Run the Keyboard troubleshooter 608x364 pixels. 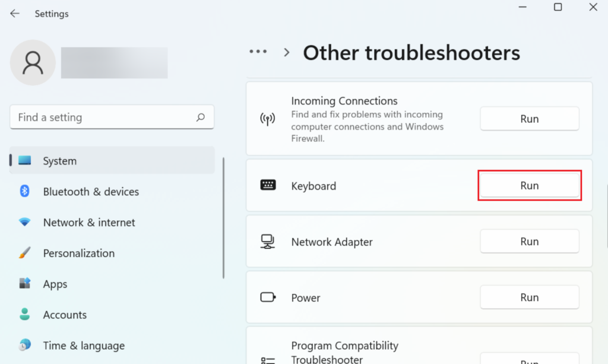coord(529,185)
